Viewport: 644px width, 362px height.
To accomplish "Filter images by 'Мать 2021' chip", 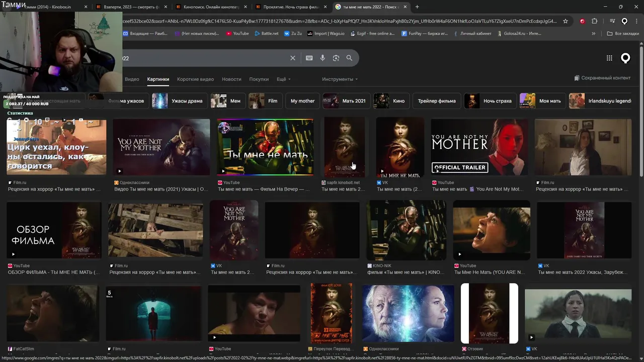I will click(346, 101).
